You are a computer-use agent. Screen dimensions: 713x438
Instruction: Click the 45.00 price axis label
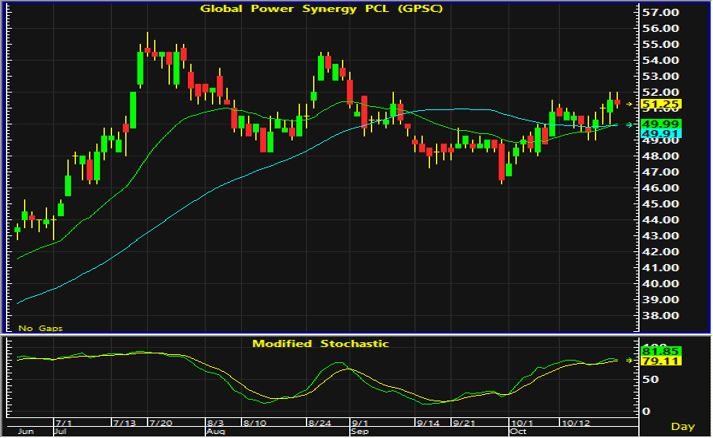(660, 204)
